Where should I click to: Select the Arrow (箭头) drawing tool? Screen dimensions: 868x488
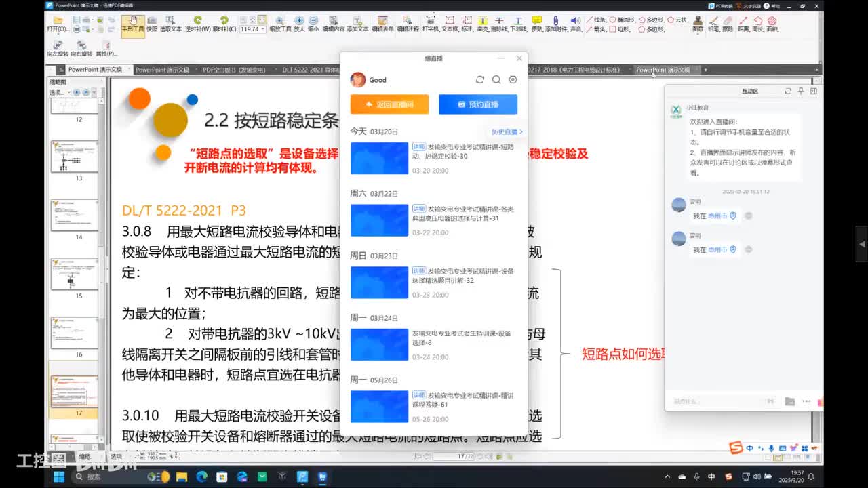point(596,29)
